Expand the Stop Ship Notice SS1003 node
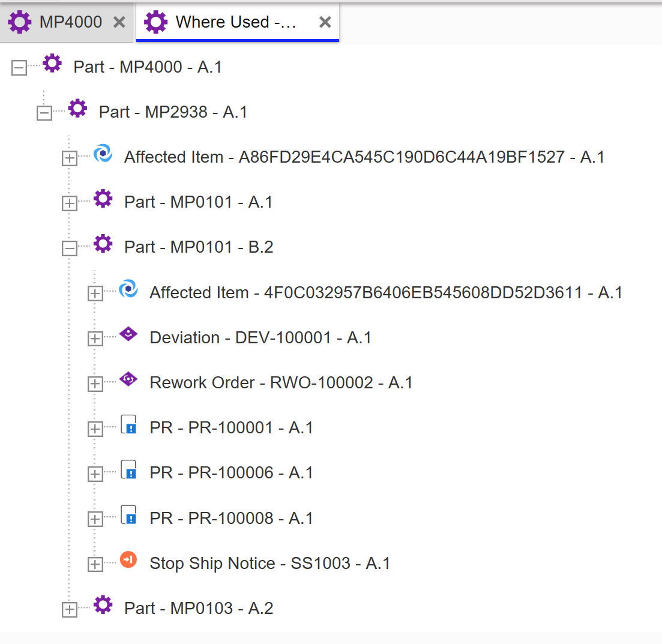The image size is (662, 644). coord(95,564)
